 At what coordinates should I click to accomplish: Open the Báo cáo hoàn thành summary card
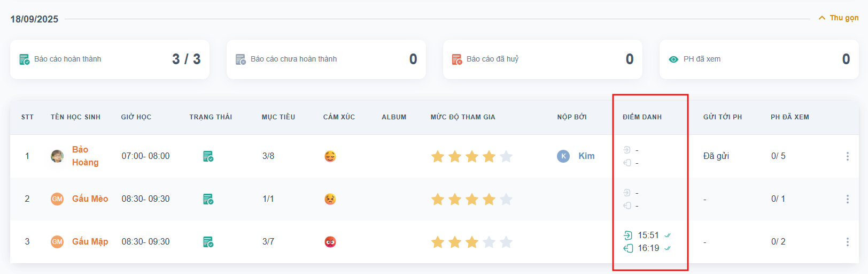pos(110,59)
